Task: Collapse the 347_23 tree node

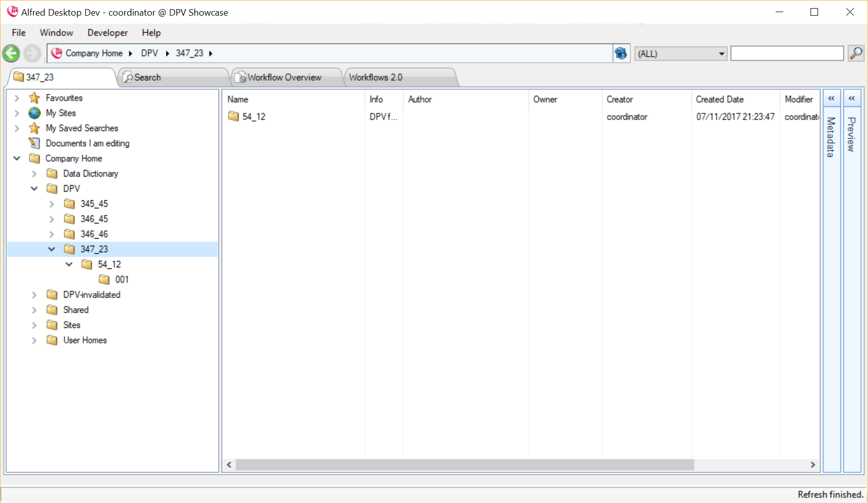Action: pyautogui.click(x=51, y=249)
